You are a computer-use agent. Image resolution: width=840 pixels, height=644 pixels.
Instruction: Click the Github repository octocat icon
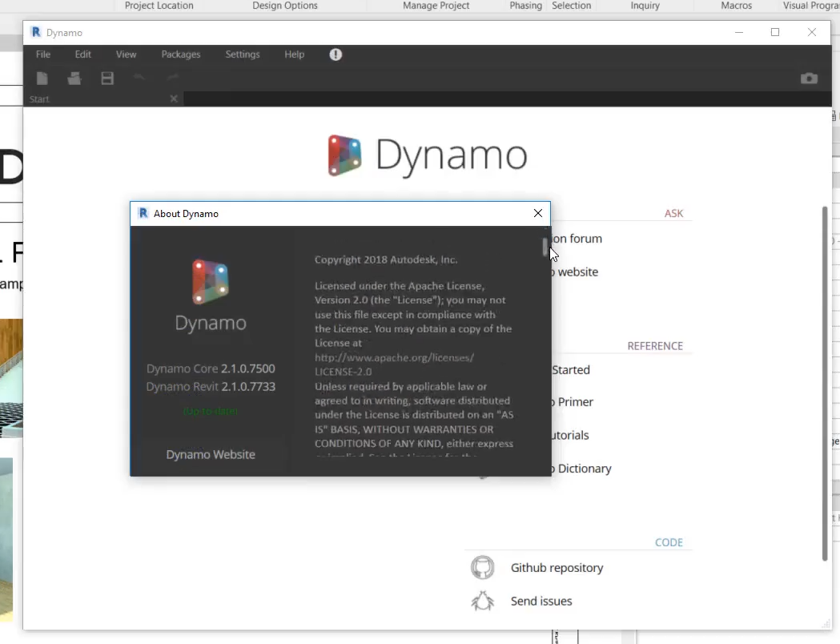click(x=482, y=567)
